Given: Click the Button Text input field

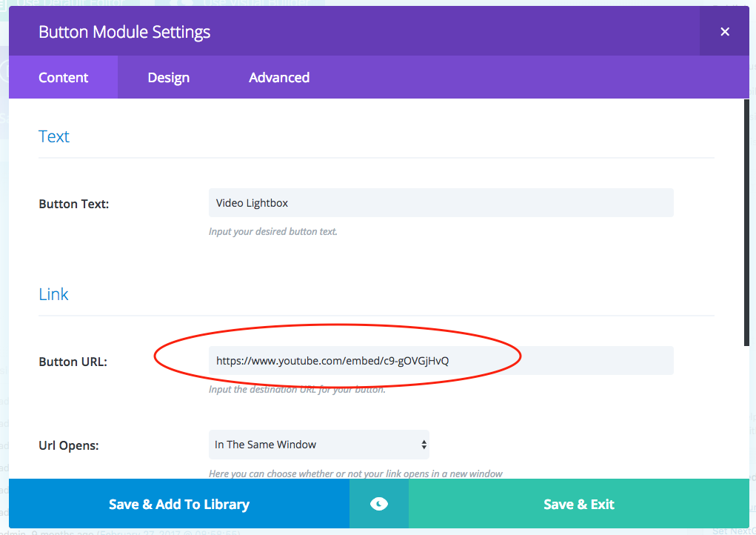Looking at the screenshot, I should tap(441, 203).
